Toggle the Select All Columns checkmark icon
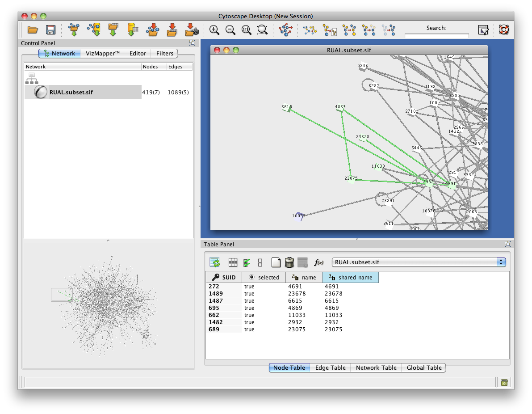This screenshot has height=414, width=532. click(247, 262)
